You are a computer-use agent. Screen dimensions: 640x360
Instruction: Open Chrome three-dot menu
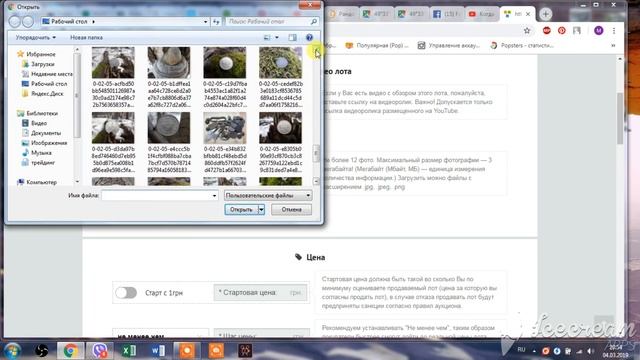pos(614,31)
